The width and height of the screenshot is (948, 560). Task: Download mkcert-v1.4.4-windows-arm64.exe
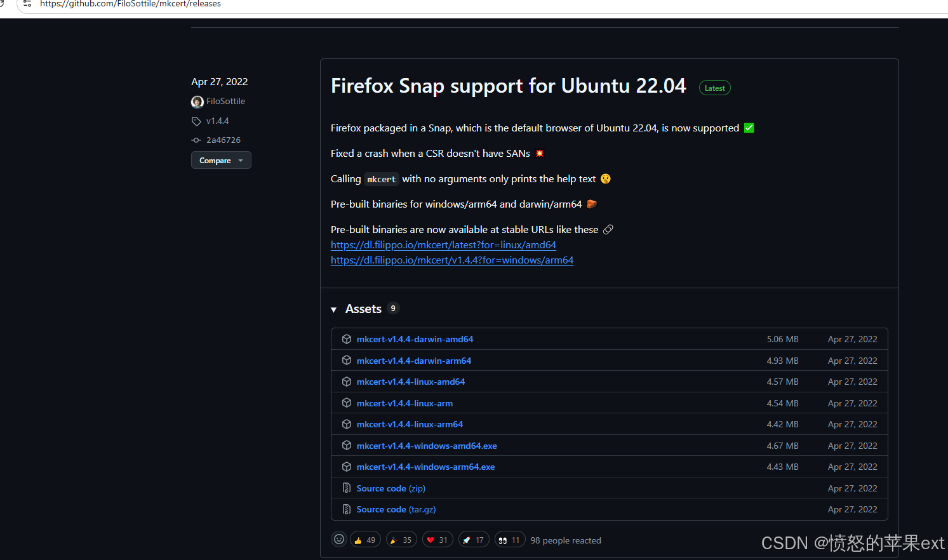[x=425, y=467]
